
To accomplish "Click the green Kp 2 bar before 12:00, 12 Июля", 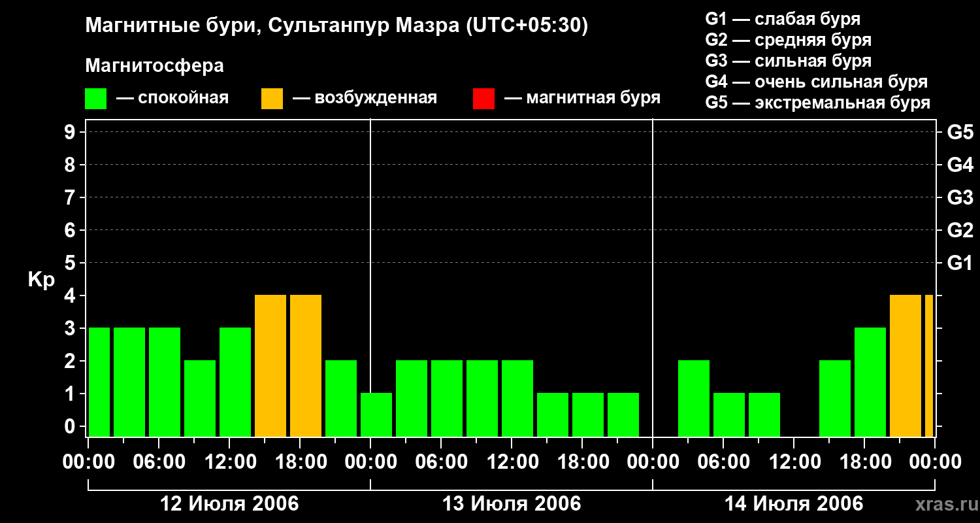I will [x=200, y=398].
